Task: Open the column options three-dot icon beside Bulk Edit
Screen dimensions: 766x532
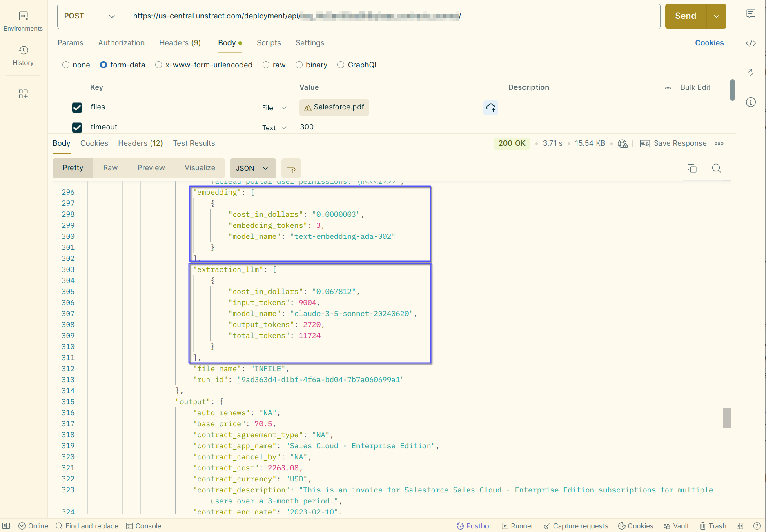Action: point(668,87)
